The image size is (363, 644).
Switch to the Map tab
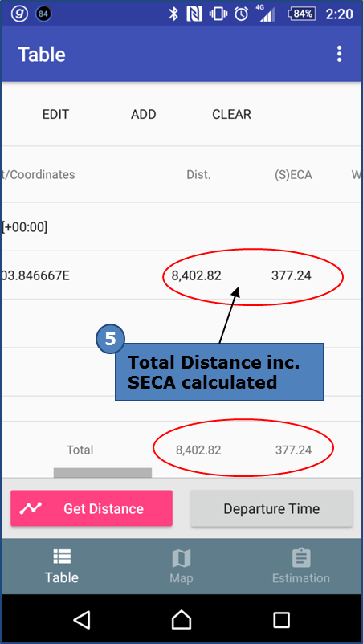pyautogui.click(x=181, y=566)
